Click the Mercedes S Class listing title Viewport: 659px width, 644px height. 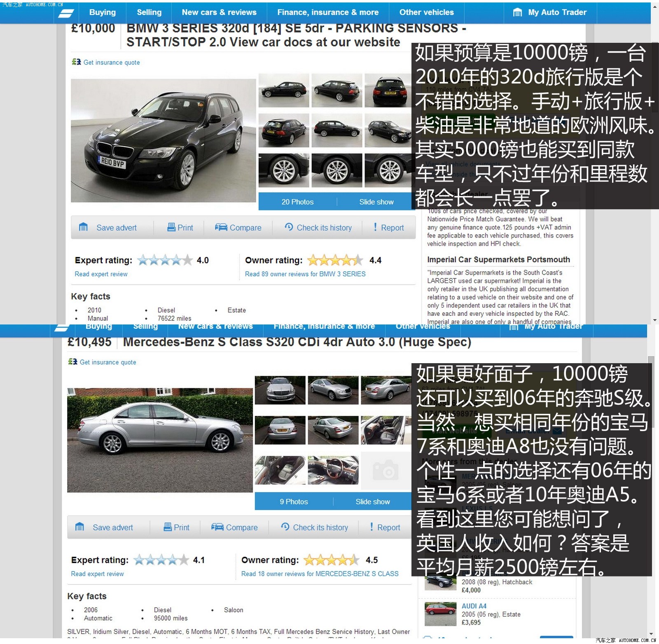tap(297, 342)
